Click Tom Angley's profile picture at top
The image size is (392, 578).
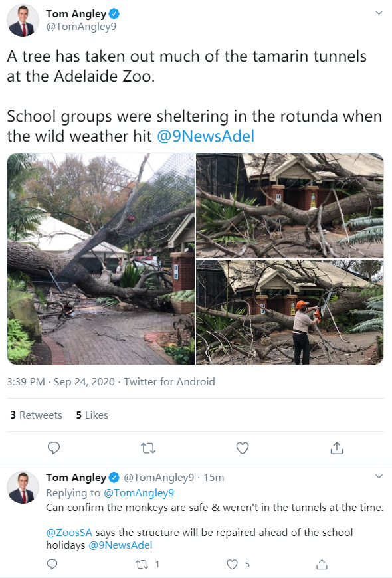pos(23,21)
